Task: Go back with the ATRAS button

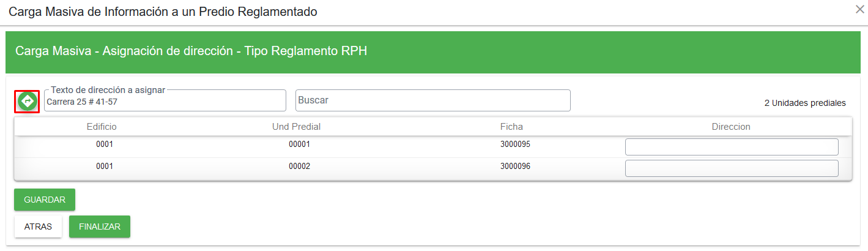Action: pos(38,227)
